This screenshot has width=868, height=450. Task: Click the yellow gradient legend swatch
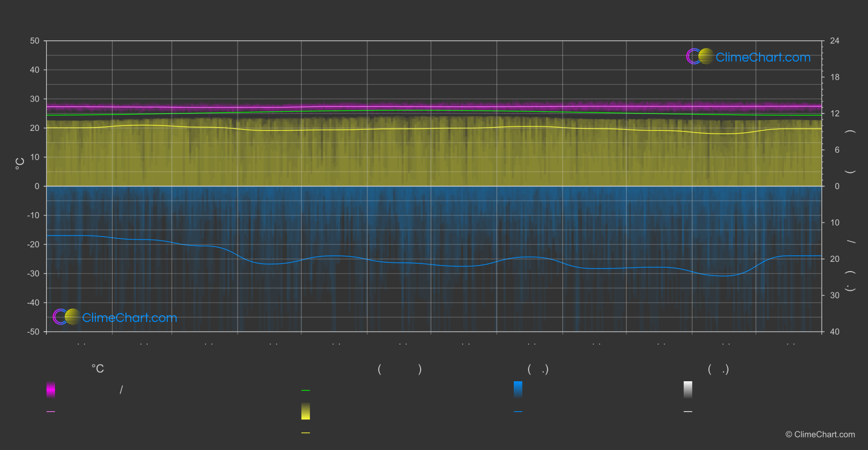pos(306,411)
